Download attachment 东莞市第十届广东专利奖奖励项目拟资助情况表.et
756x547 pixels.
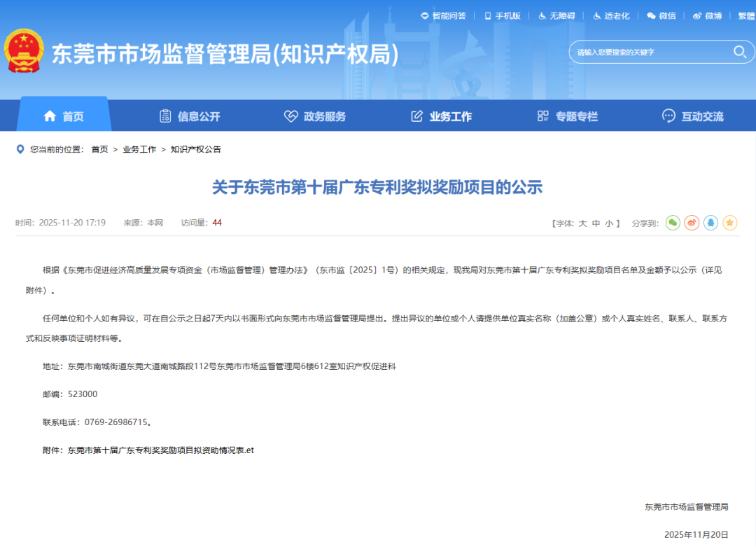tap(160, 450)
